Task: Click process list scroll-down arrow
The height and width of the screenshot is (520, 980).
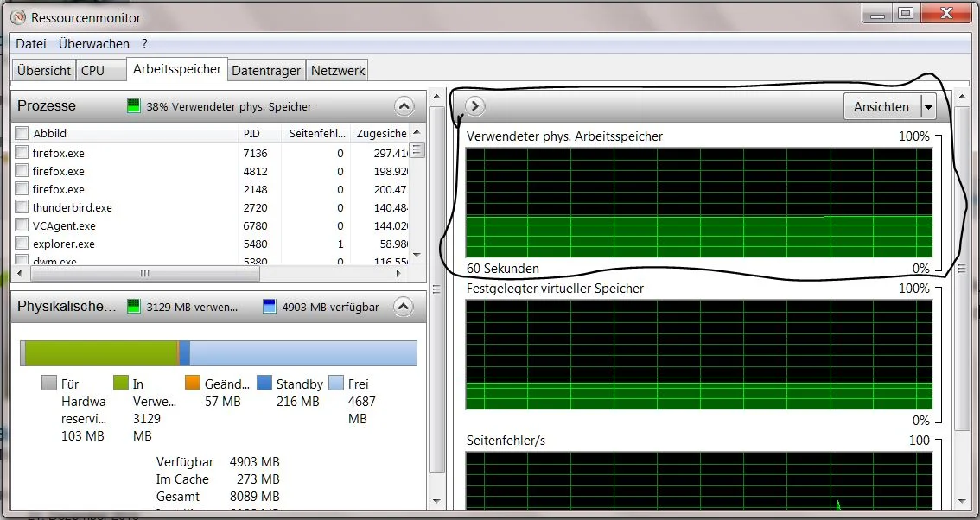Action: click(417, 255)
